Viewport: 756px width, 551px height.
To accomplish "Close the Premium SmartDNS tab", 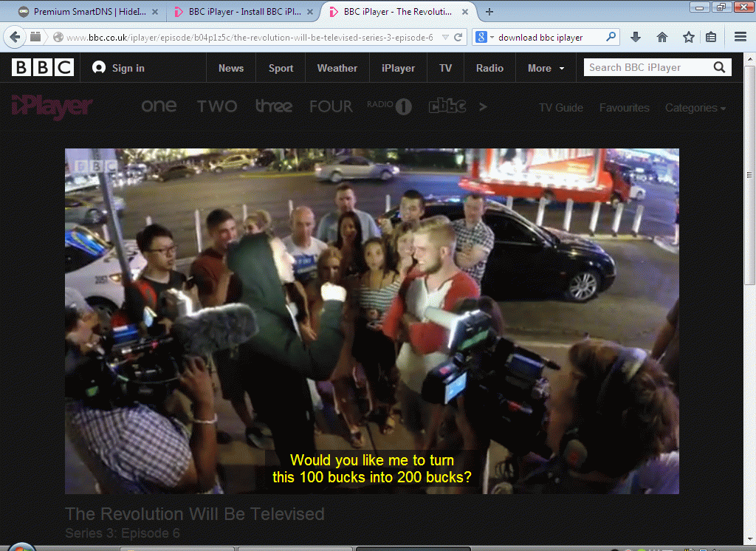I will click(x=155, y=12).
